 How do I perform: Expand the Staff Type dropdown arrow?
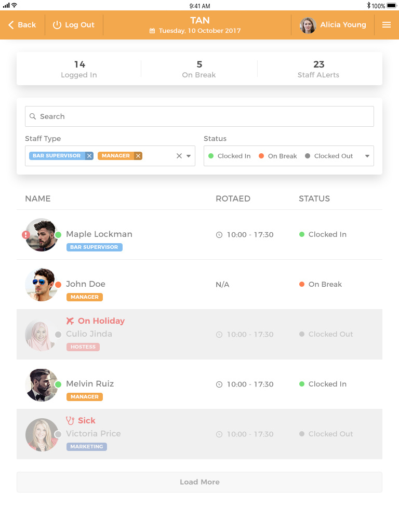pos(189,156)
